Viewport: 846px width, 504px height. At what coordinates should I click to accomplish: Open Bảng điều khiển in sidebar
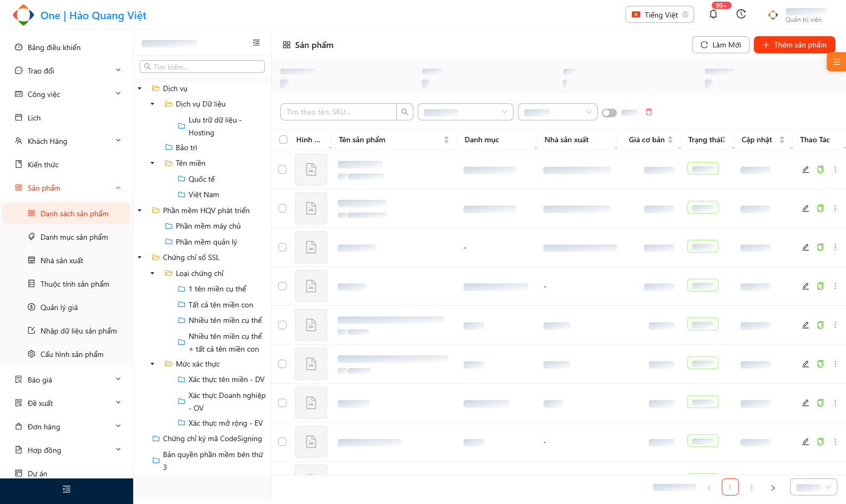click(67, 47)
